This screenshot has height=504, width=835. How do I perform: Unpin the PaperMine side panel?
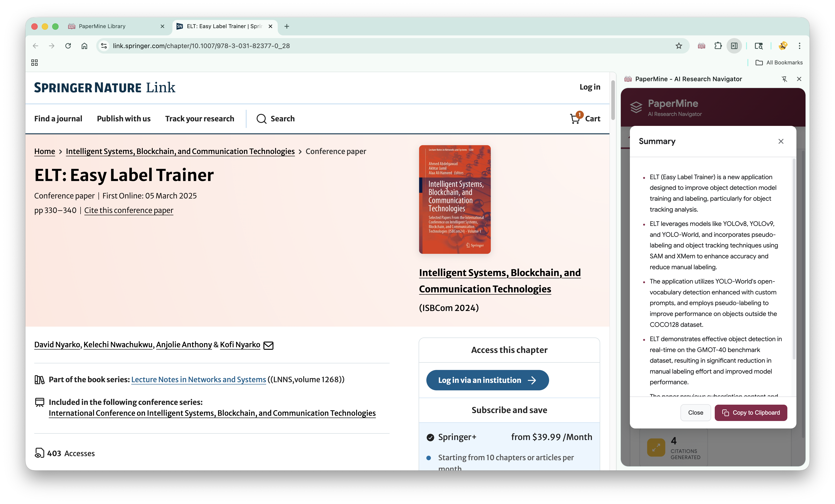(784, 79)
